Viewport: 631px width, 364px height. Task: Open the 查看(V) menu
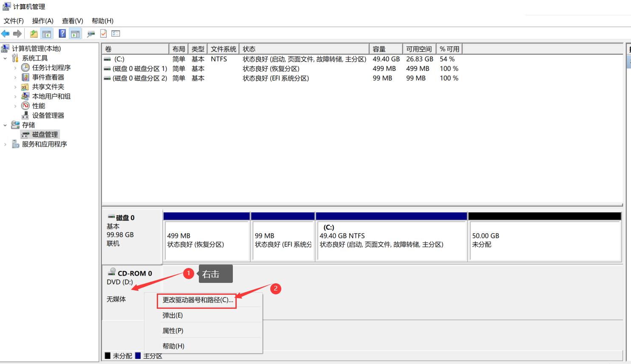point(72,21)
